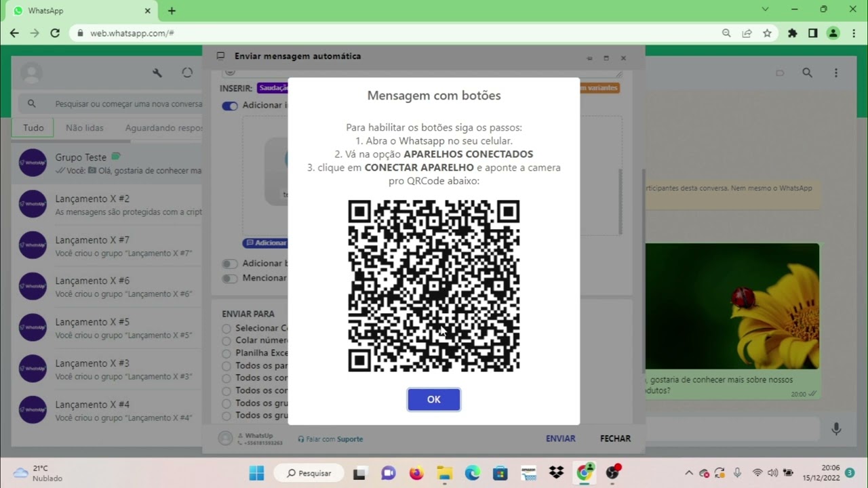This screenshot has width=868, height=488.
Task: Switch to the 'Aguardando respos...' tab
Action: [163, 127]
